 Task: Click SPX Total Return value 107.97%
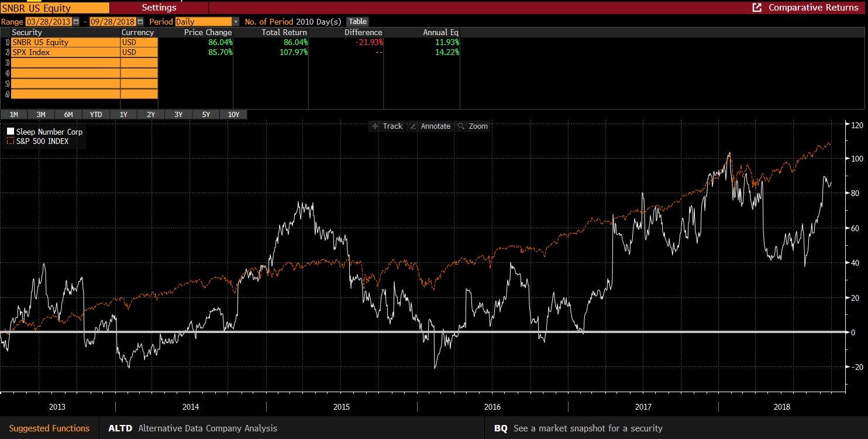(294, 52)
